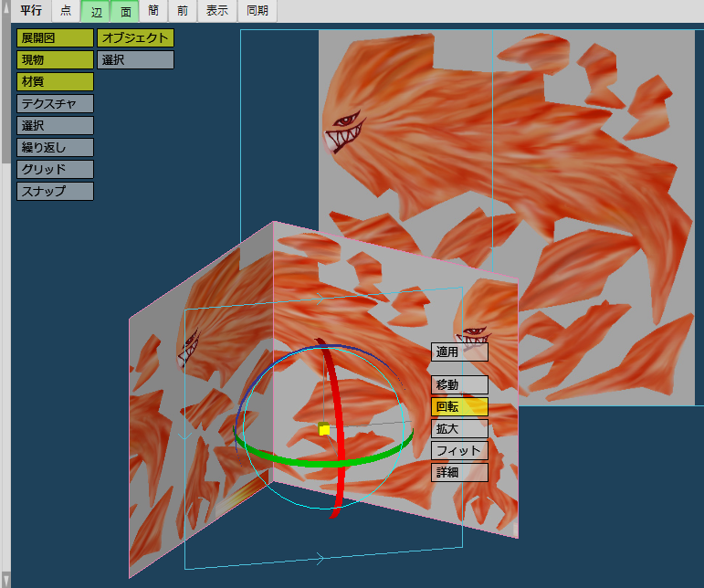Select the オブジェクト button
The width and height of the screenshot is (704, 588).
135,37
